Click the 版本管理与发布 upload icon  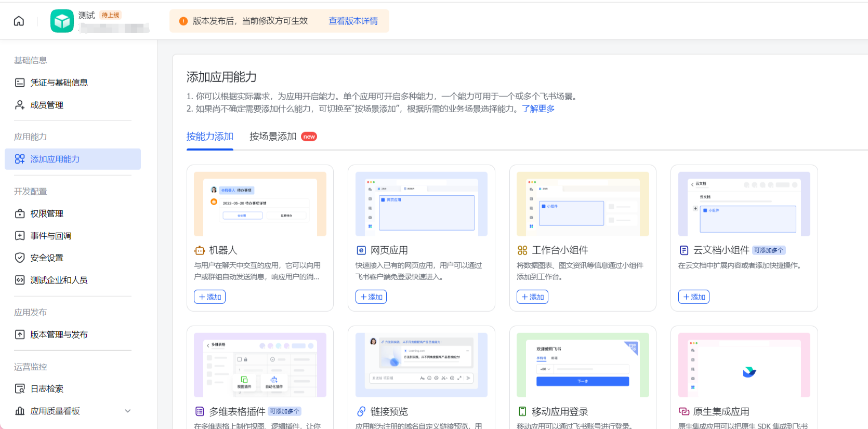[20, 334]
